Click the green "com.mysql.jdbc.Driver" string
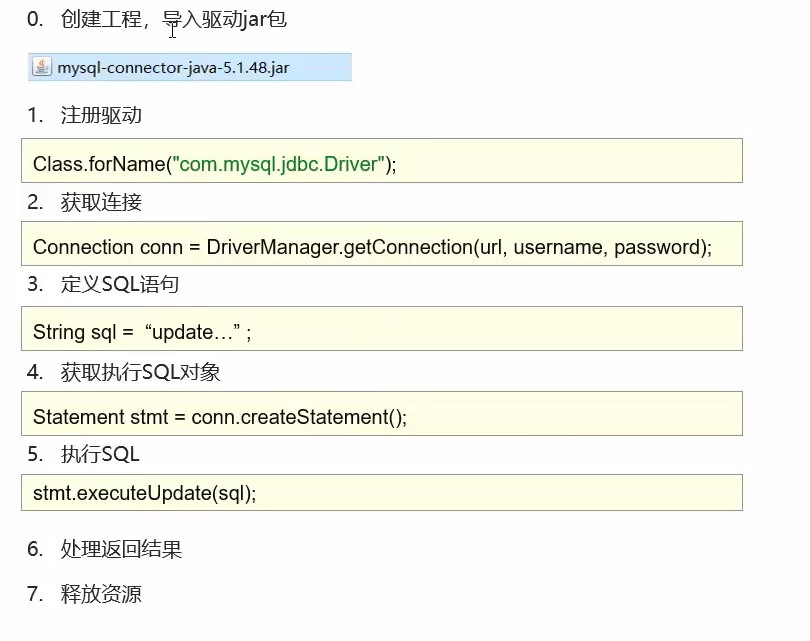Screen dimensions: 810x641 tap(279, 164)
